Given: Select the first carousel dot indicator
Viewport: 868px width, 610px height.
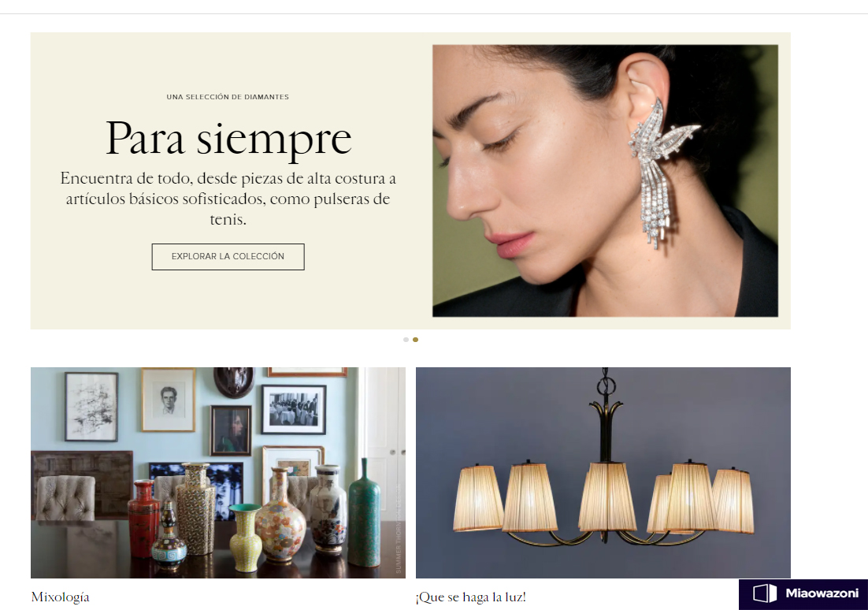Looking at the screenshot, I should click(406, 340).
